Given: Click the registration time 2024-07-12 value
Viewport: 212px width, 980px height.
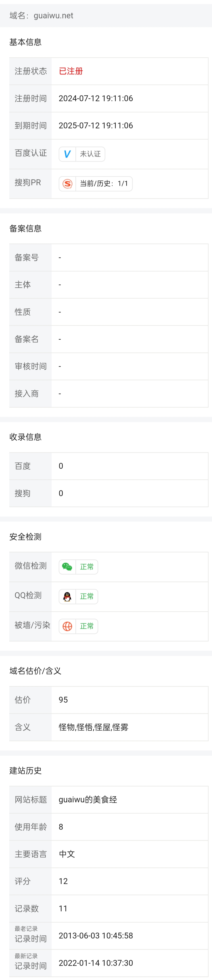Looking at the screenshot, I should pos(96,99).
